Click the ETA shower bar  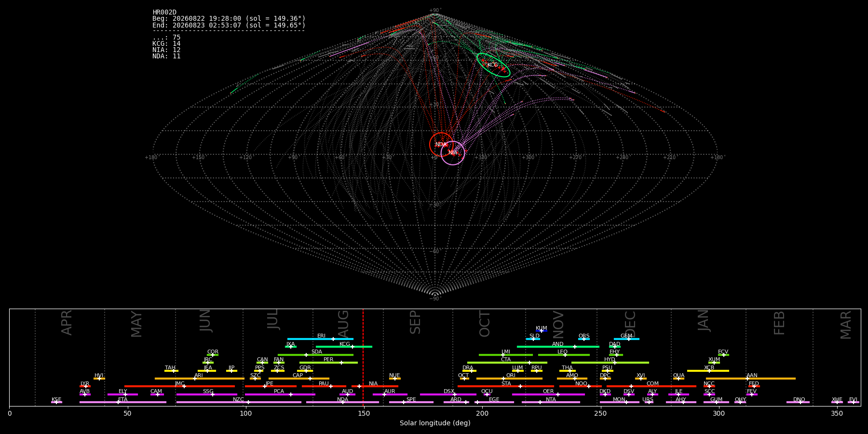coord(123,402)
